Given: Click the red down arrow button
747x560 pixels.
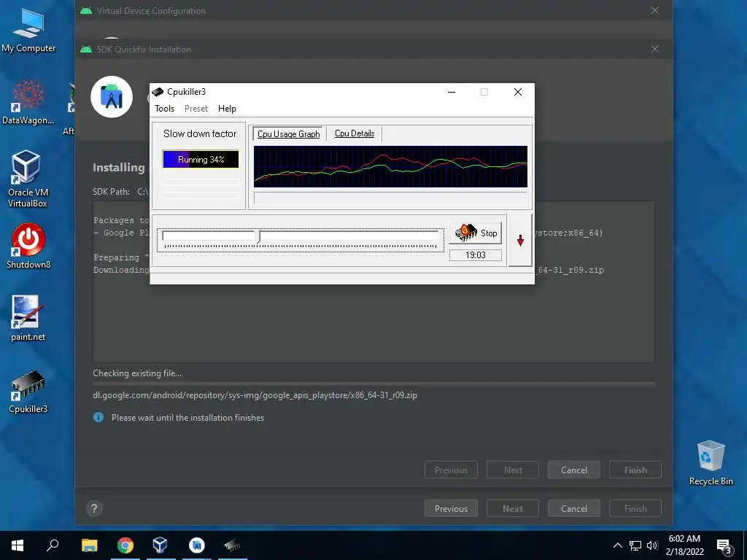Looking at the screenshot, I should tap(520, 241).
